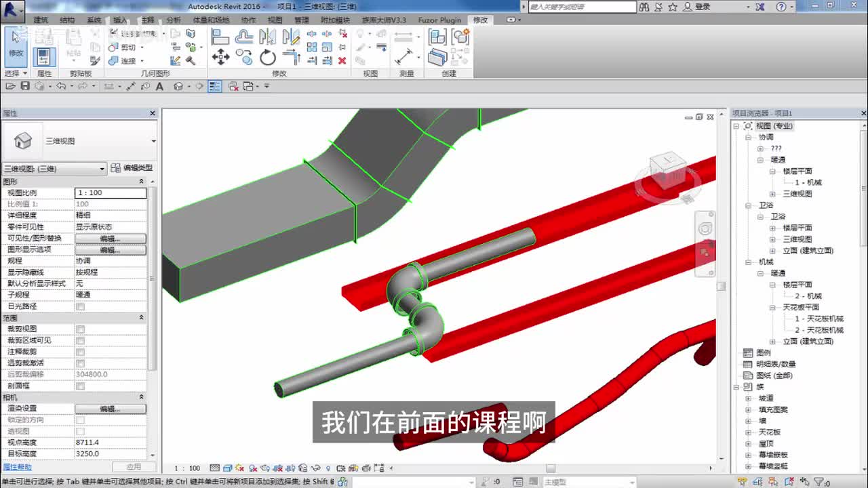Expand the ??? node in project browser
Image resolution: width=868 pixels, height=488 pixels.
point(761,148)
